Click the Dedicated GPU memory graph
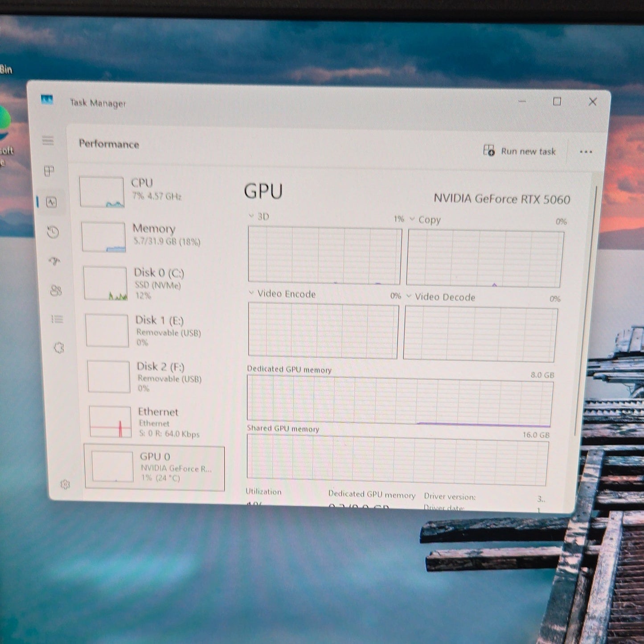The height and width of the screenshot is (644, 644). pos(400,401)
